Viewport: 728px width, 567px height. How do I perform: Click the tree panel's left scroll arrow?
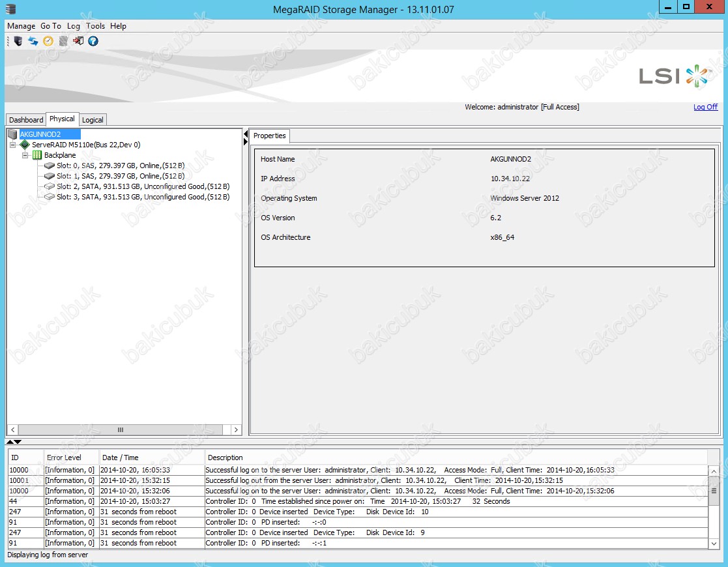(x=13, y=430)
